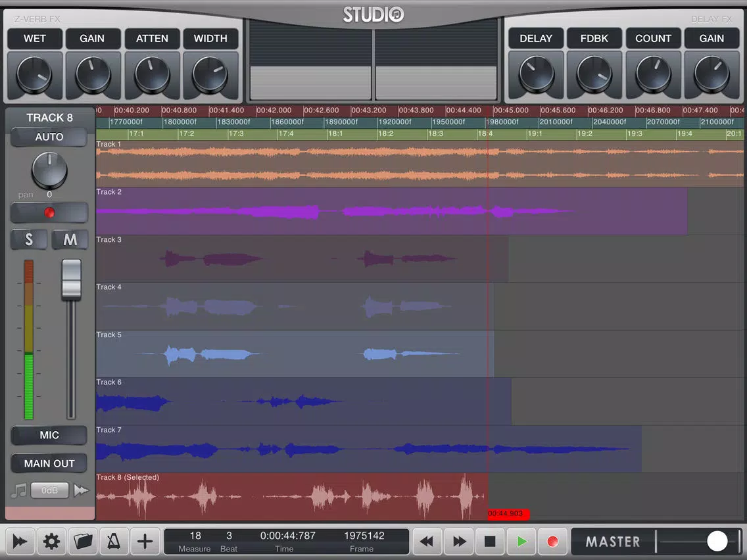The height and width of the screenshot is (560, 747).
Task: Click the Track 8 (Selected) waveform
Action: (292, 497)
